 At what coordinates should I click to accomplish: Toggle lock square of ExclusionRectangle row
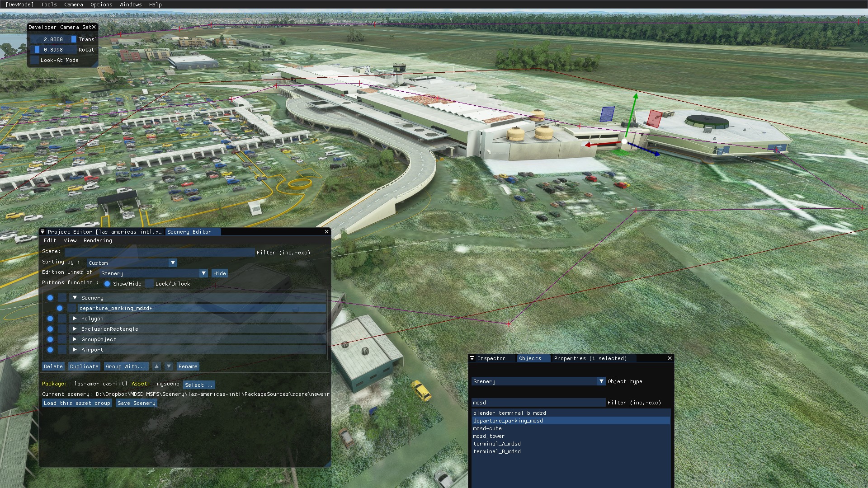point(62,329)
